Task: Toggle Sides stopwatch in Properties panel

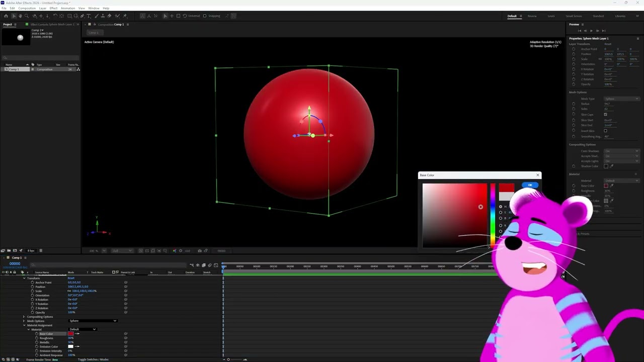Action: tap(574, 109)
